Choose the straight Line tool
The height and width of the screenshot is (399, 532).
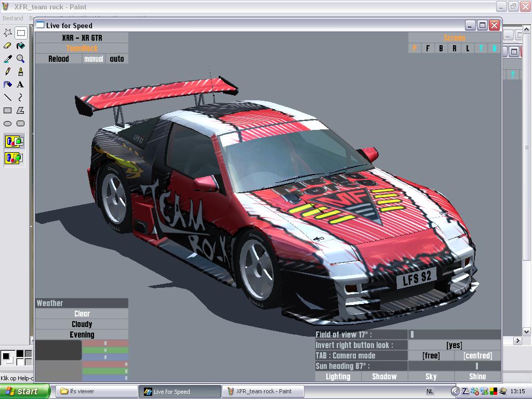(x=7, y=97)
